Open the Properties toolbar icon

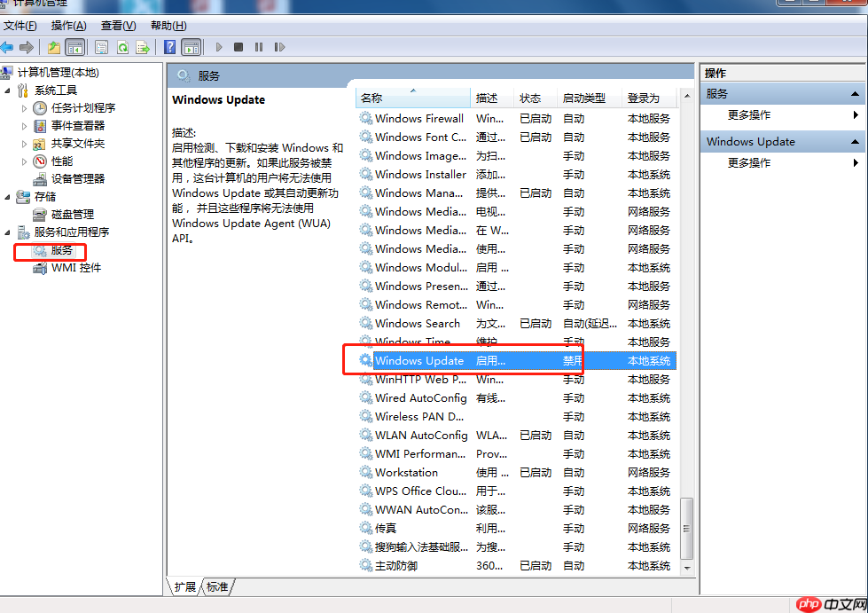point(101,48)
